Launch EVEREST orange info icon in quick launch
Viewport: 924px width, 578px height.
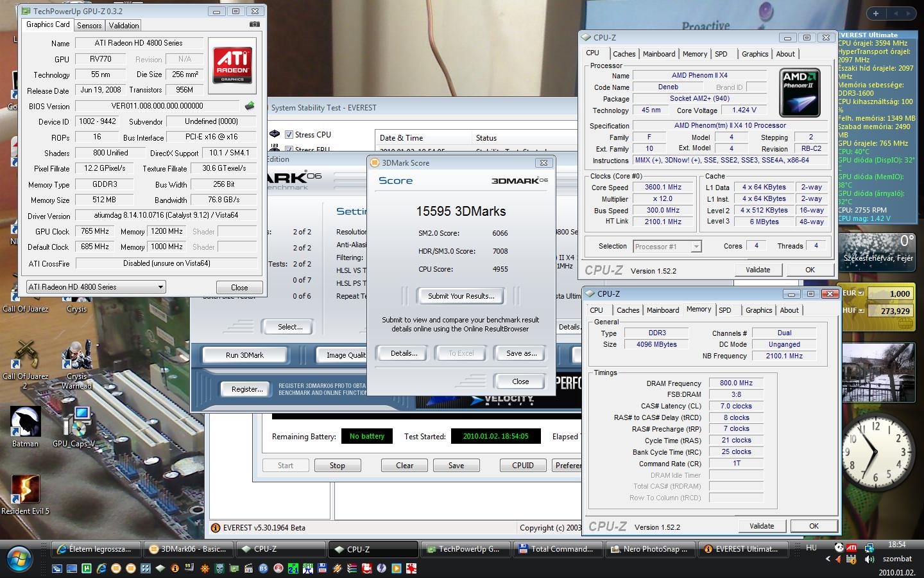[x=175, y=568]
